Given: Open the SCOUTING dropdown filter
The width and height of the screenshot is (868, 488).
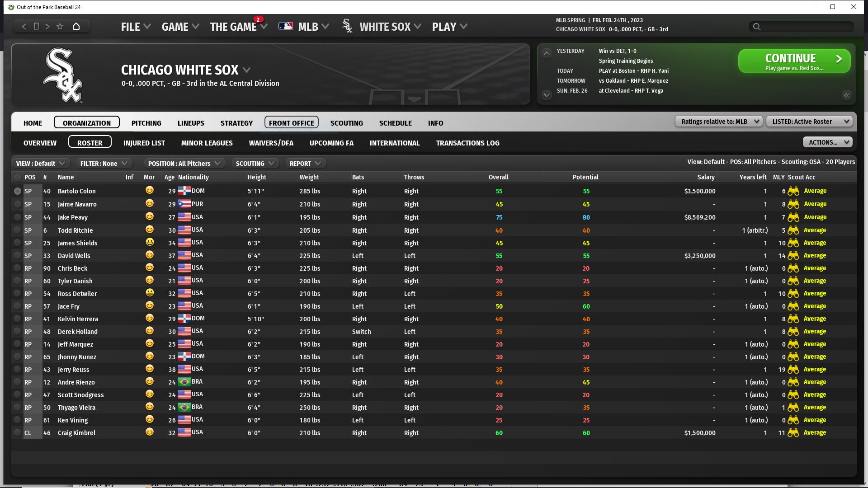Looking at the screenshot, I should point(255,164).
